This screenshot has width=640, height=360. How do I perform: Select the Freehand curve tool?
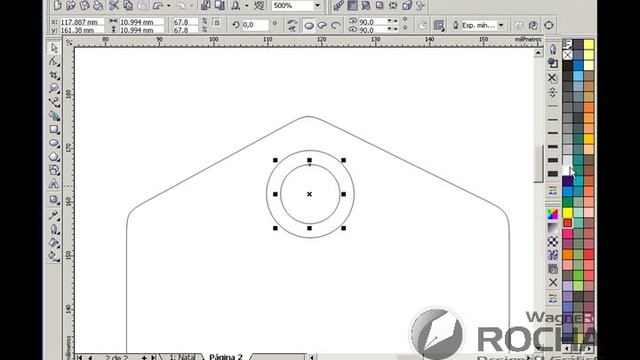(x=54, y=102)
